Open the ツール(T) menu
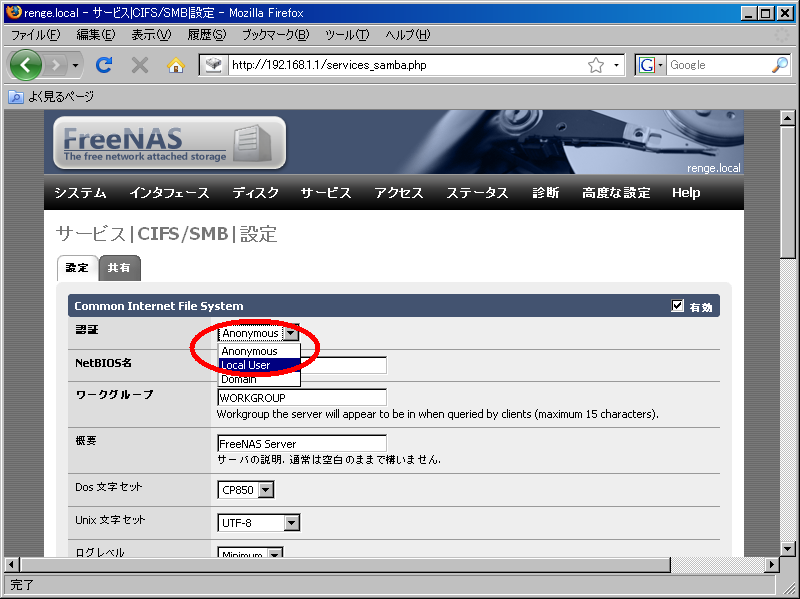 click(x=347, y=35)
